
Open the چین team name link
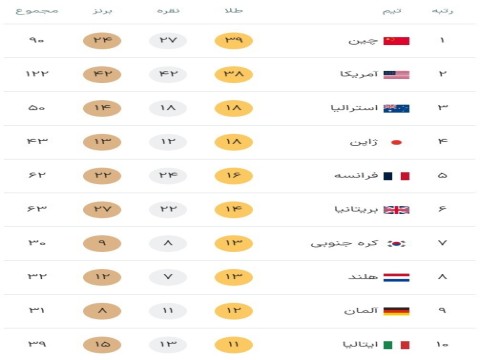pos(363,41)
